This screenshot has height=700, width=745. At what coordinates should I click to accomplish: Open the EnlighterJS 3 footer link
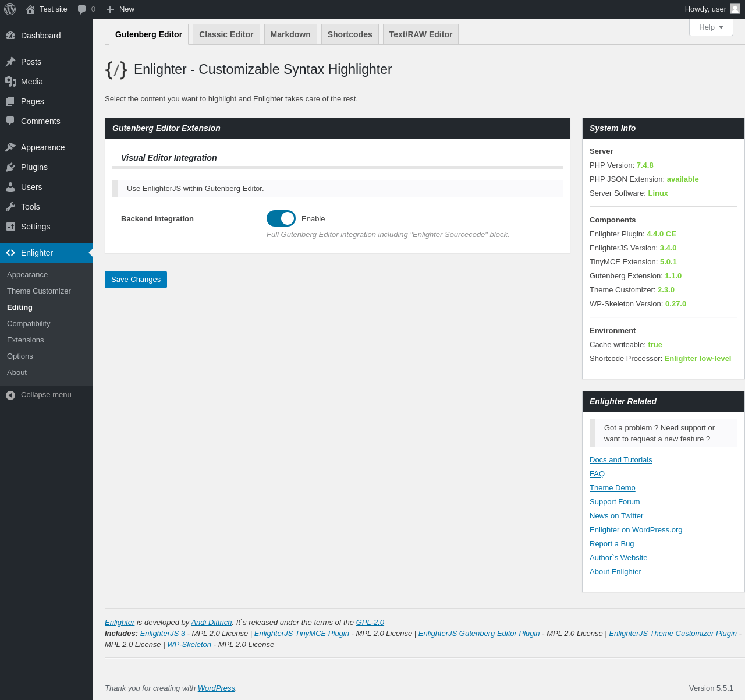tap(162, 634)
